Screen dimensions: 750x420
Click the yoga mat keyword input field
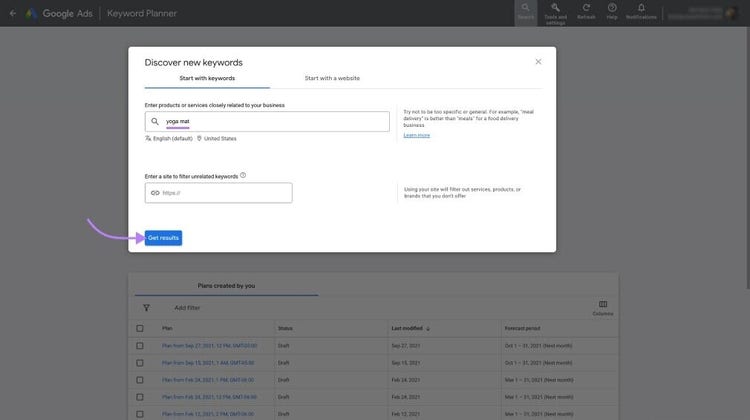pyautogui.click(x=267, y=122)
